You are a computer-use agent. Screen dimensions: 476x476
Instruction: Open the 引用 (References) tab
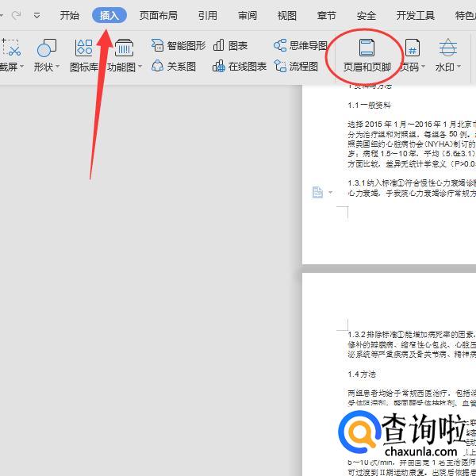(x=207, y=15)
